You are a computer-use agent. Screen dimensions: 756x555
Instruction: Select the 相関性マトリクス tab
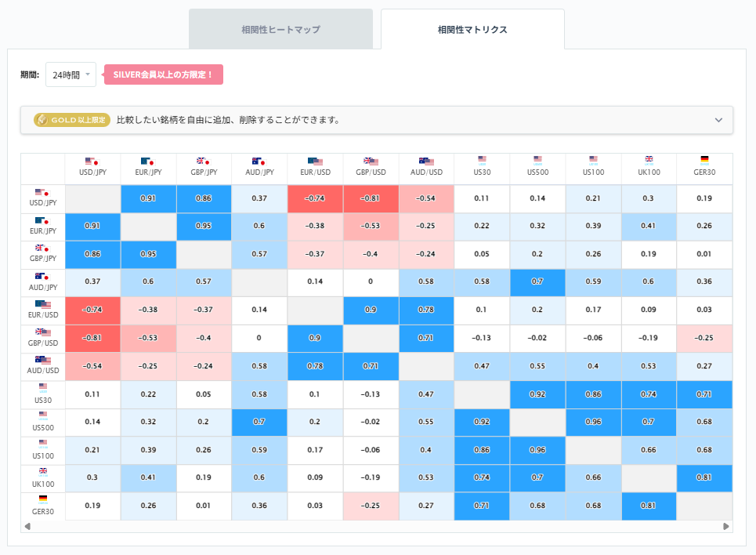point(472,27)
